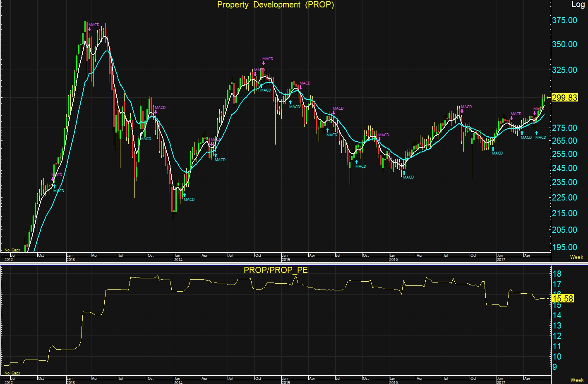Viewport: 588px width, 384px height.
Task: Toggle No Gaps in the PROP_PE pane
Action: (x=12, y=373)
